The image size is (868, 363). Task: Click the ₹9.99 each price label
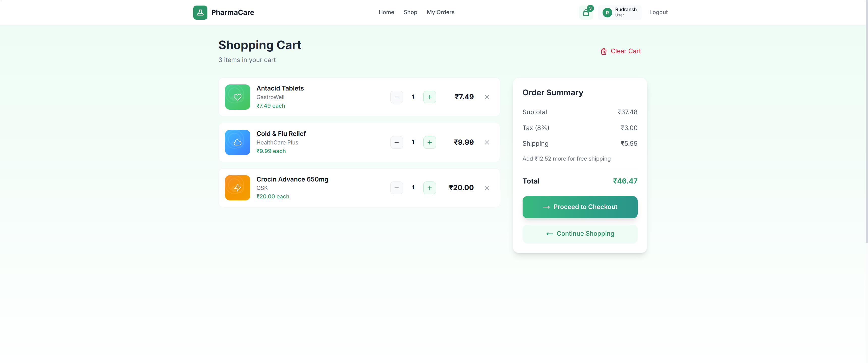pos(271,151)
